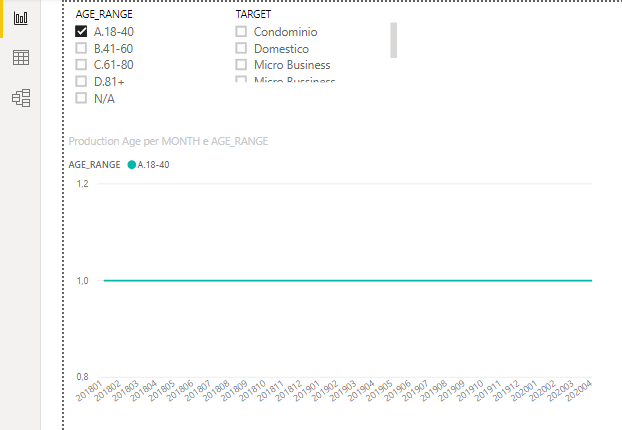Click the 201912 x-axis label
622x430 pixels.
pos(506,391)
